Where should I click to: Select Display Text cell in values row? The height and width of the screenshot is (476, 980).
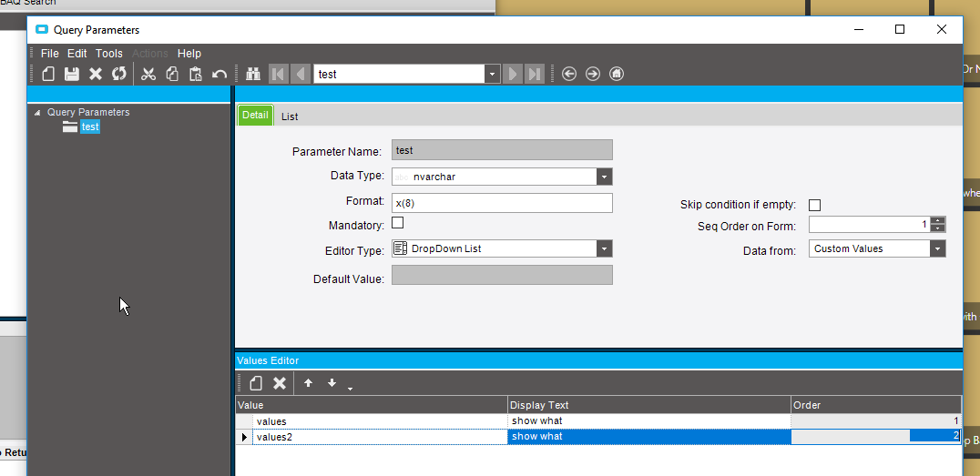(649, 421)
